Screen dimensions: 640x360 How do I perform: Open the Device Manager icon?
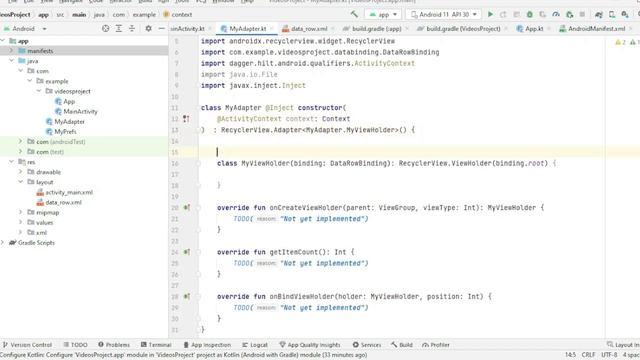612,14
